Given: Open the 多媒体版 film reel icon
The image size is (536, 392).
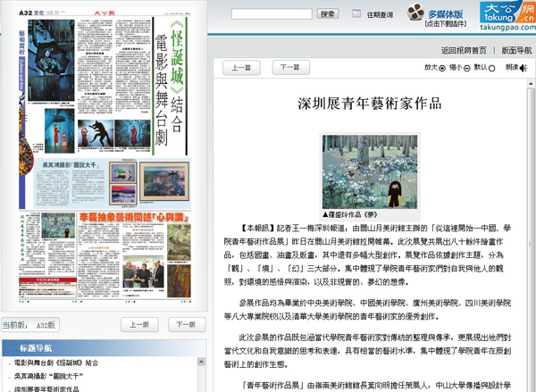Looking at the screenshot, I should tap(415, 12).
